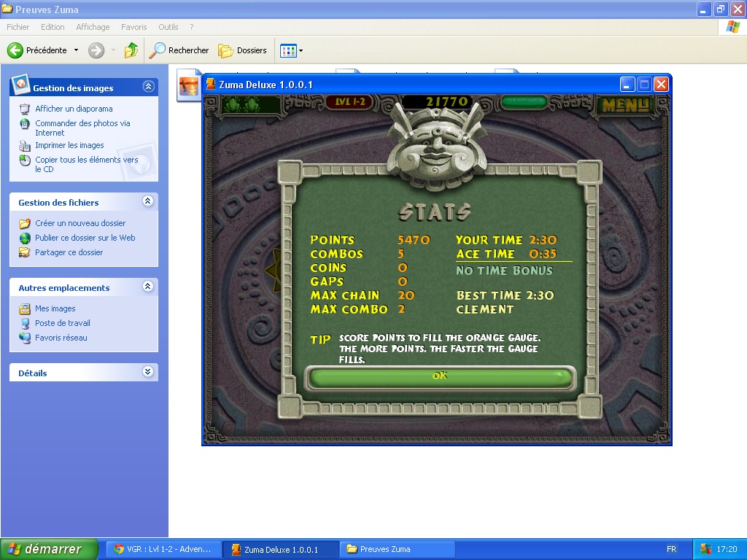Click Afficher un diaporama link

coord(74,109)
